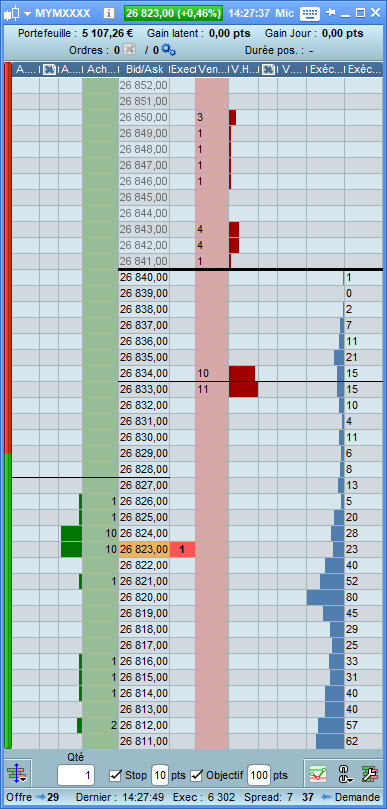The width and height of the screenshot is (387, 809).
Task: Click the Dernier : 14:27:49 status entry
Action: (121, 798)
